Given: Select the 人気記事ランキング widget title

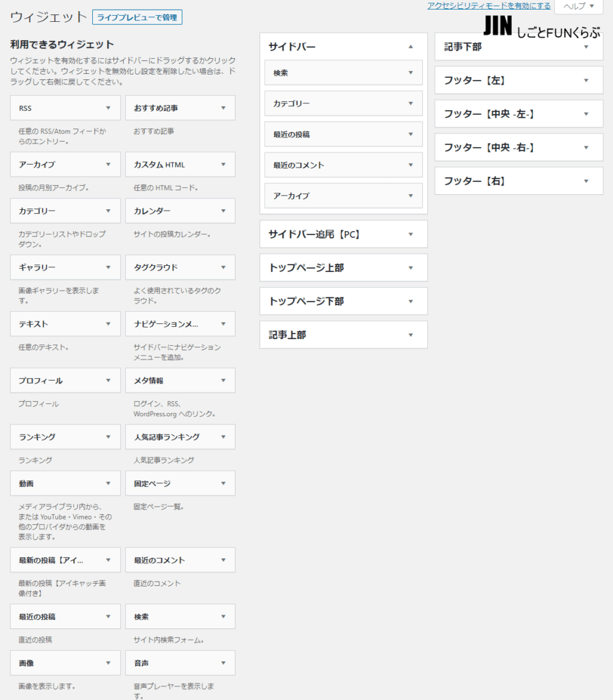Looking at the screenshot, I should pos(167,437).
